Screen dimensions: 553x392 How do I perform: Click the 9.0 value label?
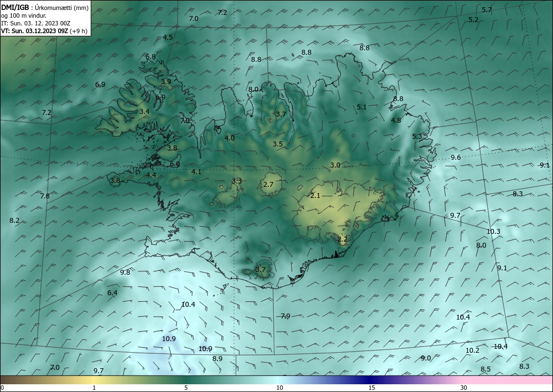pyautogui.click(x=426, y=358)
